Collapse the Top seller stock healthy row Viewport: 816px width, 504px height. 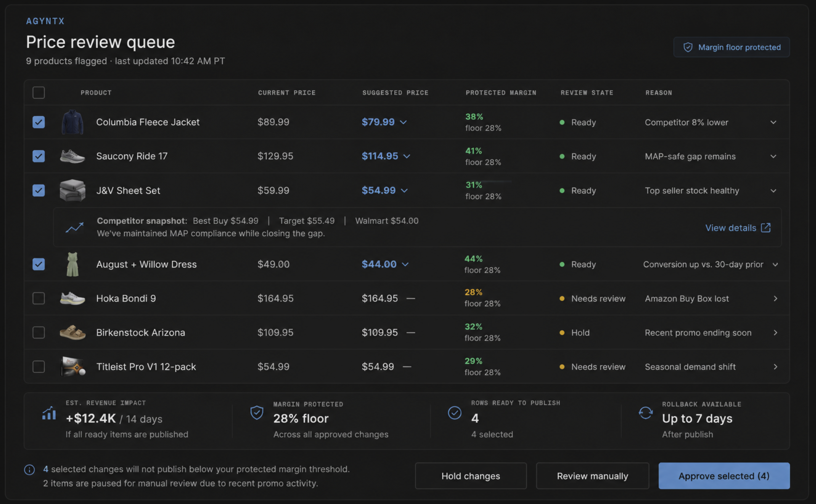[773, 191]
